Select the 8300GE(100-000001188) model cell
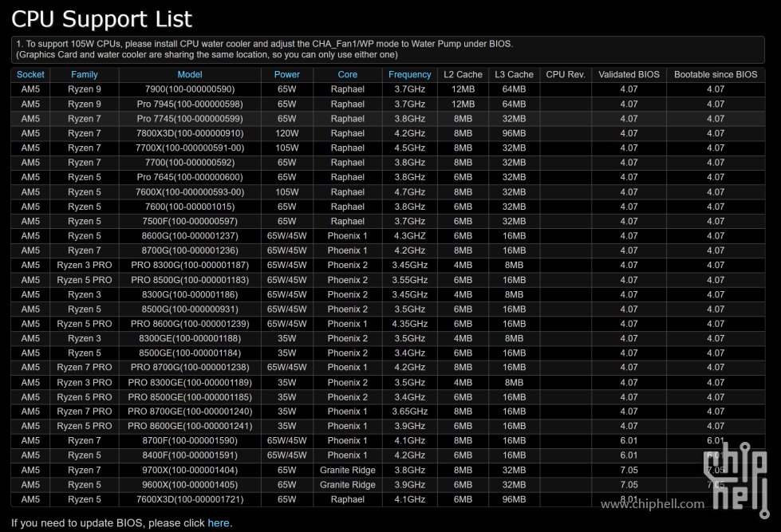781x532 pixels. [190, 338]
